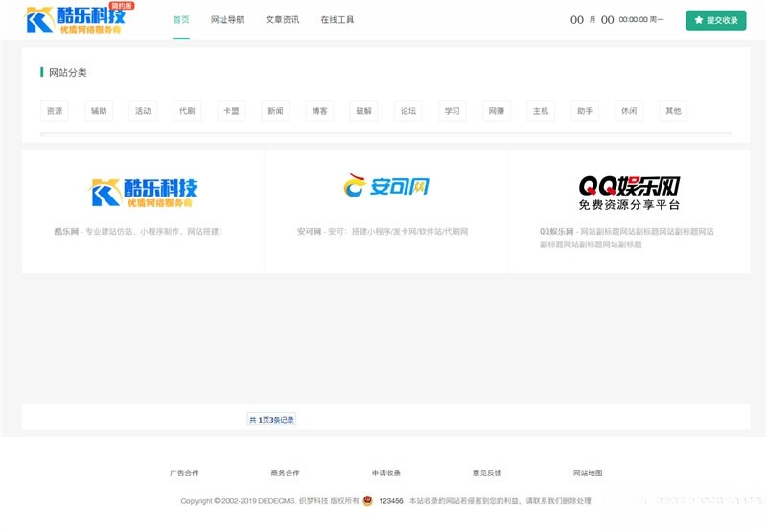The height and width of the screenshot is (532, 767).
Task: Filter by 代刷 category
Action: (x=187, y=111)
